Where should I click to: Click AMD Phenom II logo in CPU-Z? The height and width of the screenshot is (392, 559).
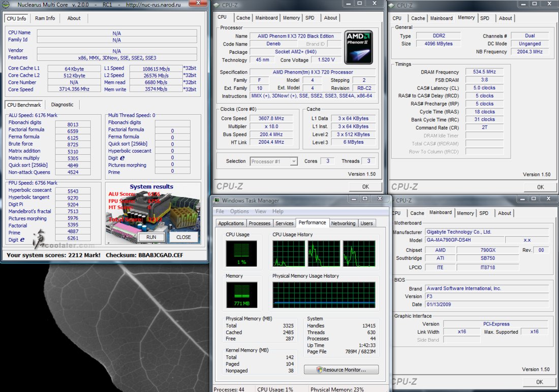pos(359,47)
